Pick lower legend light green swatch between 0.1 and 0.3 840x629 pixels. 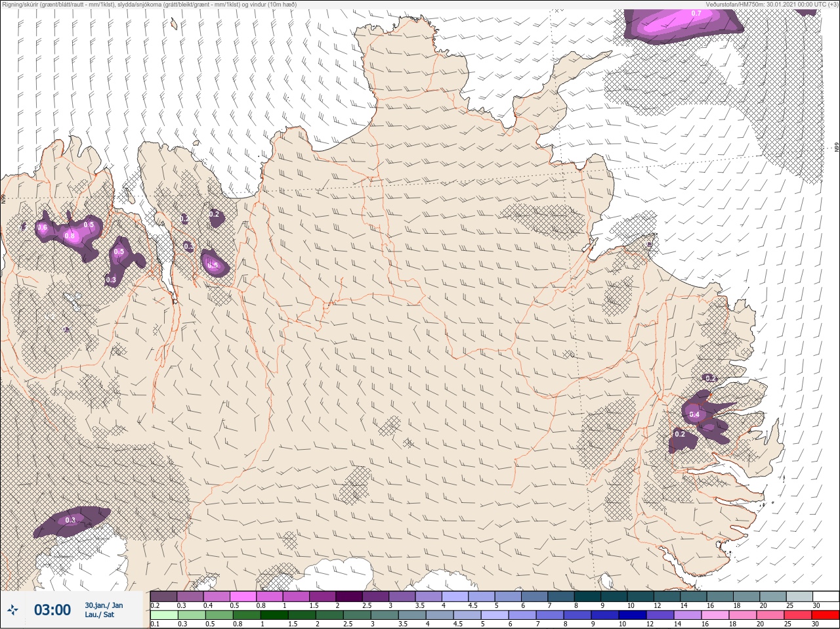163,615
